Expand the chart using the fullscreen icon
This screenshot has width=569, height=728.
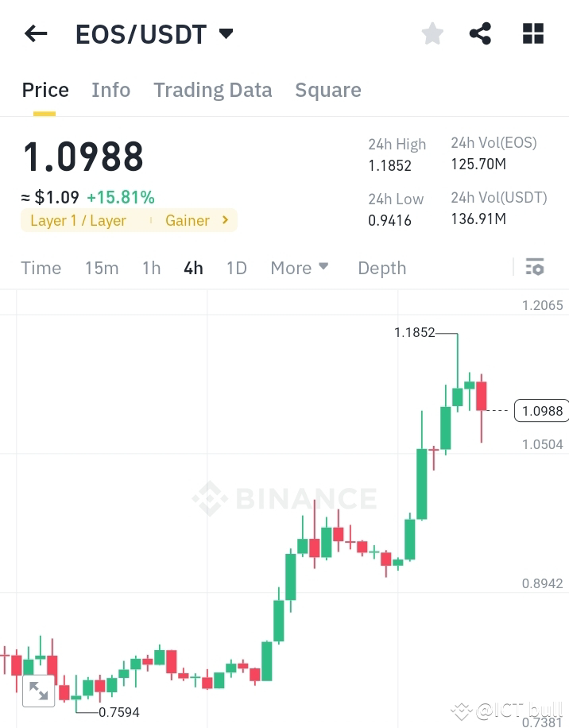pos(39,691)
